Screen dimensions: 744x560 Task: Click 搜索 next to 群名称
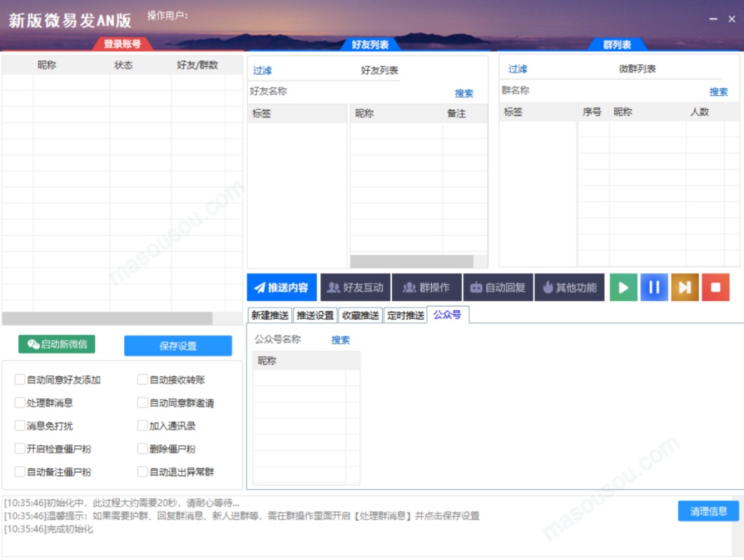[718, 92]
